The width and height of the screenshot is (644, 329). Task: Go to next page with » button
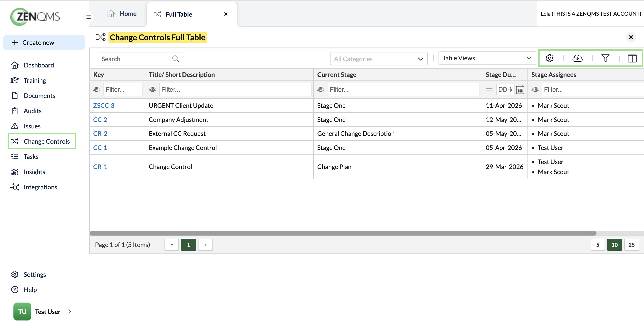[x=205, y=245]
